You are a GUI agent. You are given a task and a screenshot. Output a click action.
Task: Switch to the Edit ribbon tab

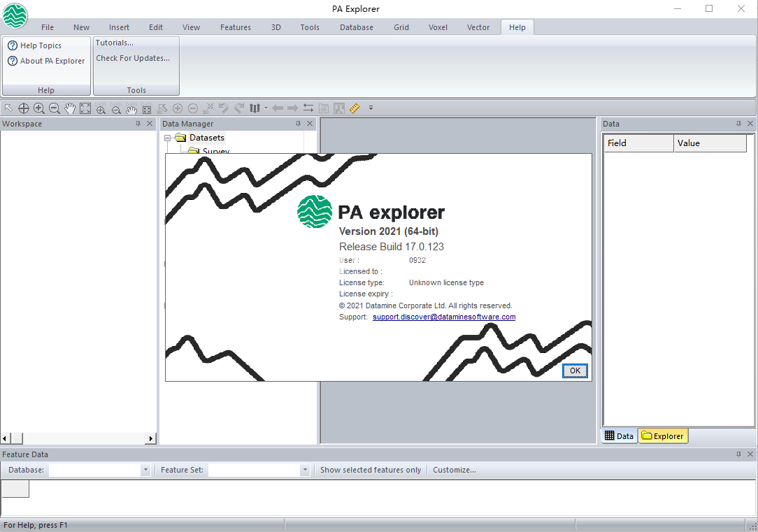point(156,27)
